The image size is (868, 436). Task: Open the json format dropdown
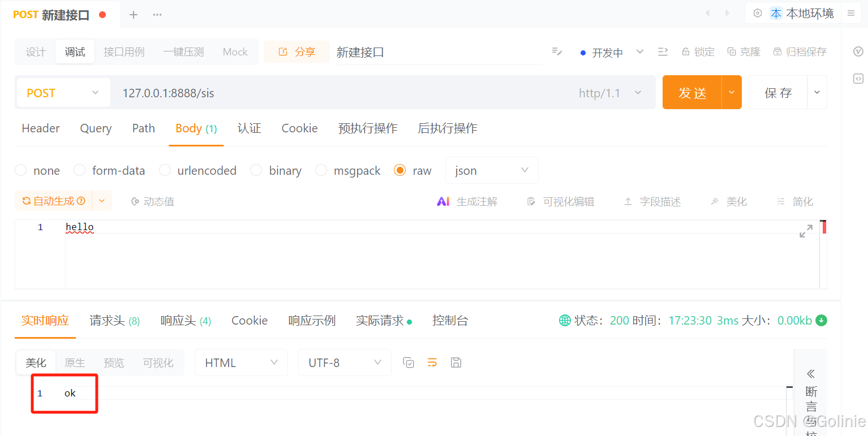point(492,170)
